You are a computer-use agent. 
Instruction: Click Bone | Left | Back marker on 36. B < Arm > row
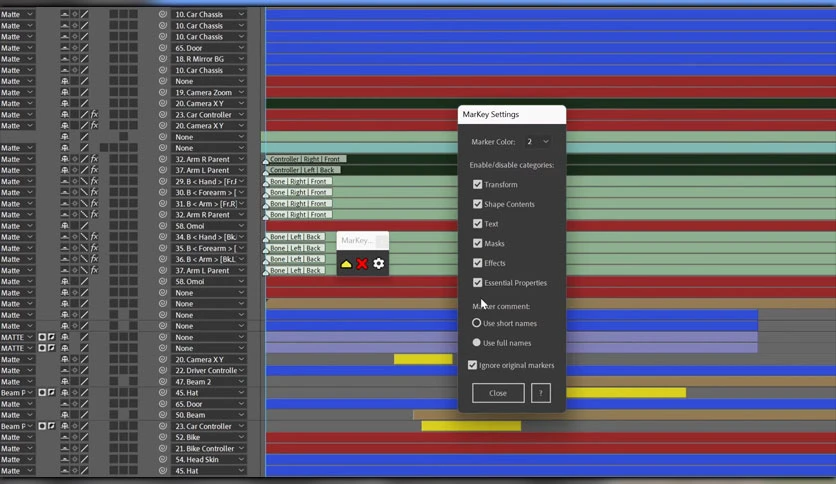tap(295, 259)
